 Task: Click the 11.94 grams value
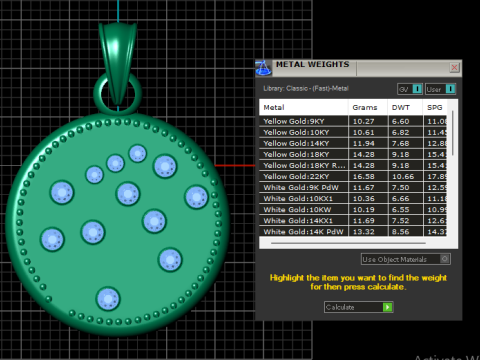pos(363,143)
